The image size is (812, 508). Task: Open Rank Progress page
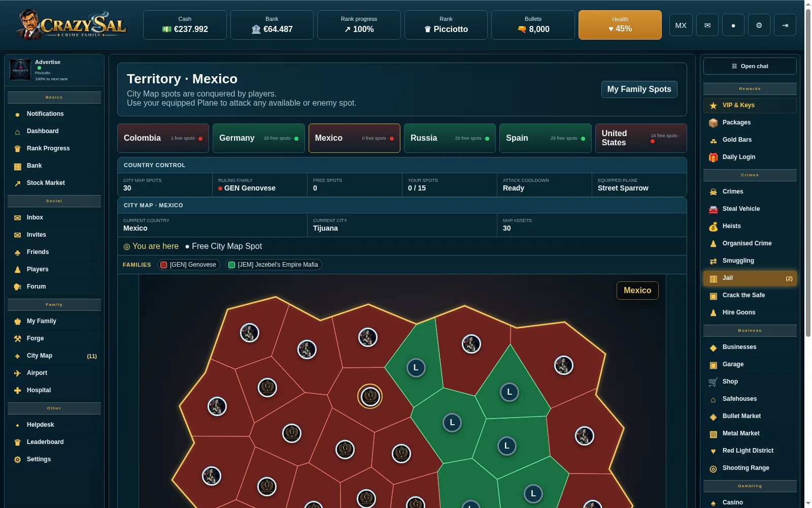point(54,148)
